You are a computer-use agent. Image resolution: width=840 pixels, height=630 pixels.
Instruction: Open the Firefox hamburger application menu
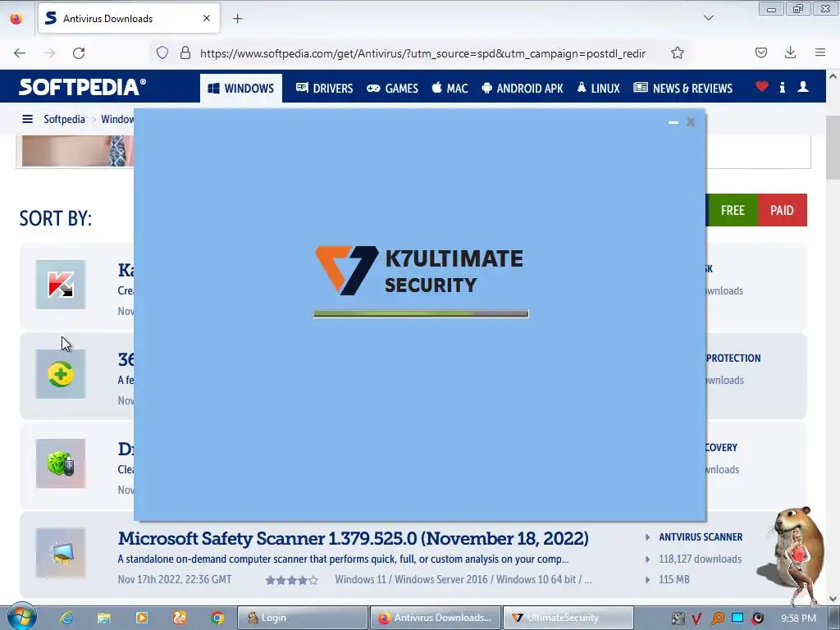(x=820, y=52)
